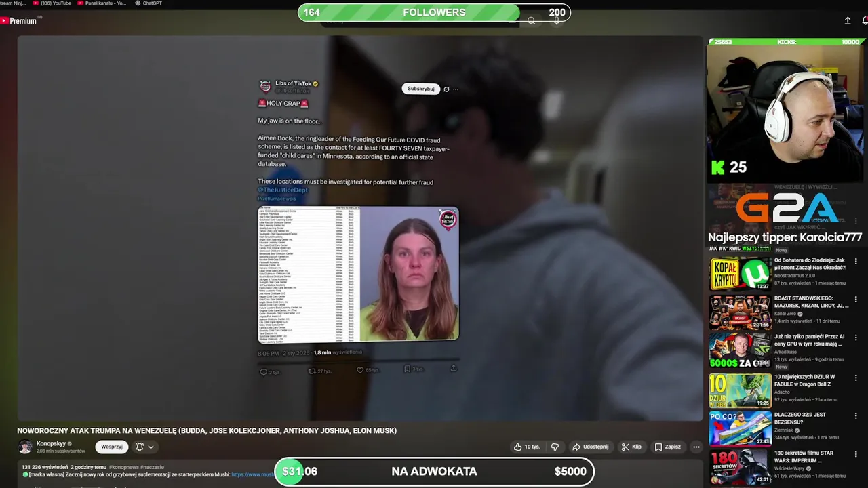Click the tweet share icon
This screenshot has height=488, width=868.
point(453,367)
